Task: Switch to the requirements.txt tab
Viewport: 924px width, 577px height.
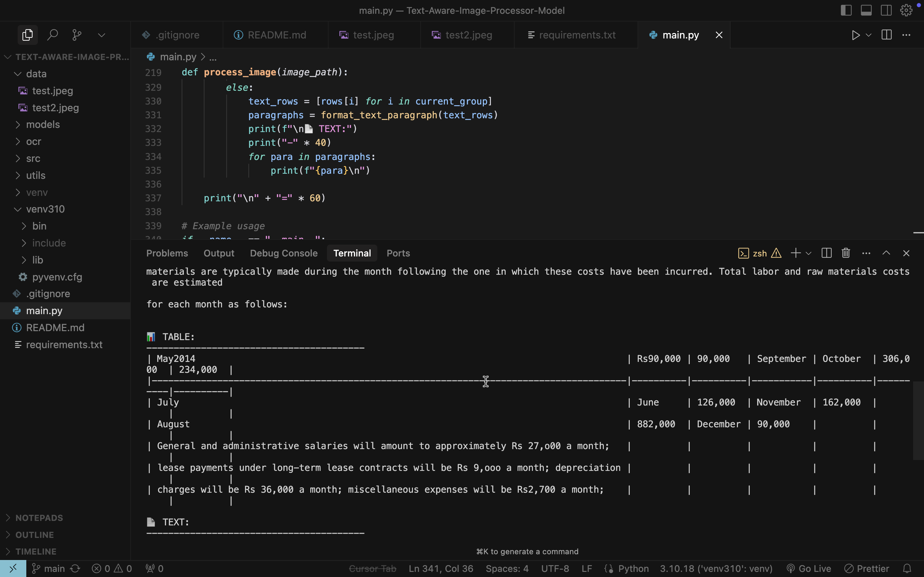Action: click(x=577, y=35)
